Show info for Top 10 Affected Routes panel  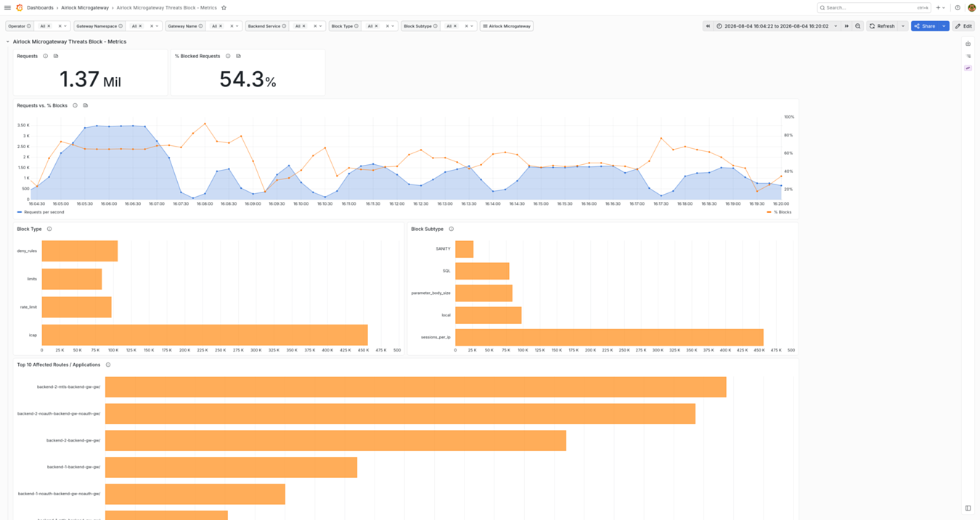pyautogui.click(x=108, y=365)
